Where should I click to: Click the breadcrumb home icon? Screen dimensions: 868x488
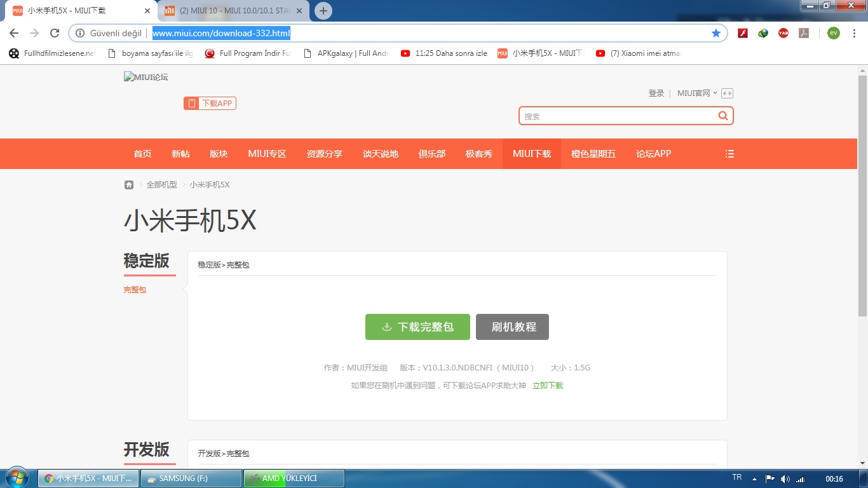pyautogui.click(x=129, y=185)
